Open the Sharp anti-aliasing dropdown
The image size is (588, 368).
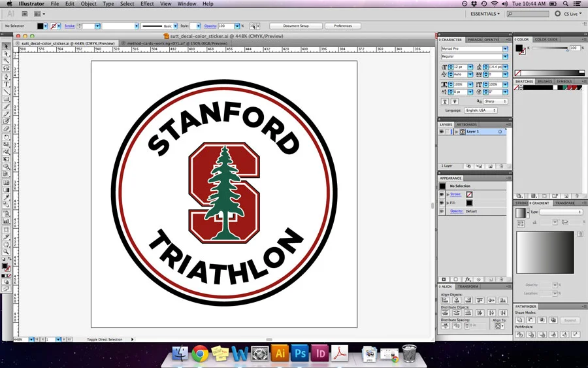click(495, 101)
